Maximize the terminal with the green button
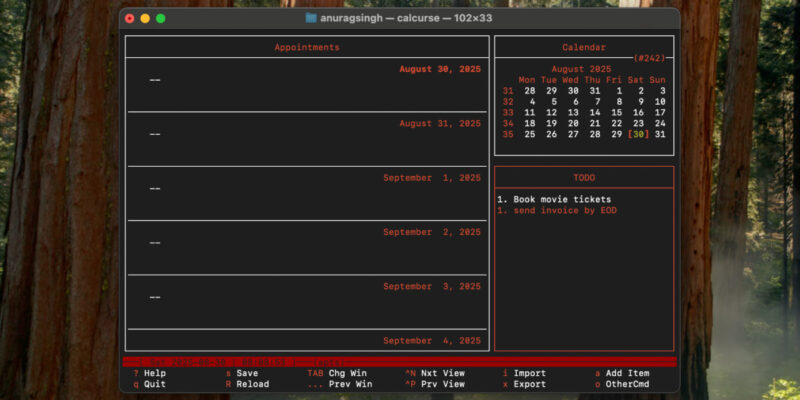 (x=160, y=18)
